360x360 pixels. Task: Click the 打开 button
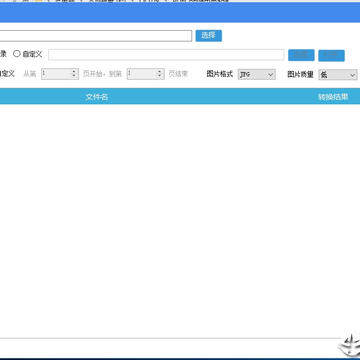(331, 55)
